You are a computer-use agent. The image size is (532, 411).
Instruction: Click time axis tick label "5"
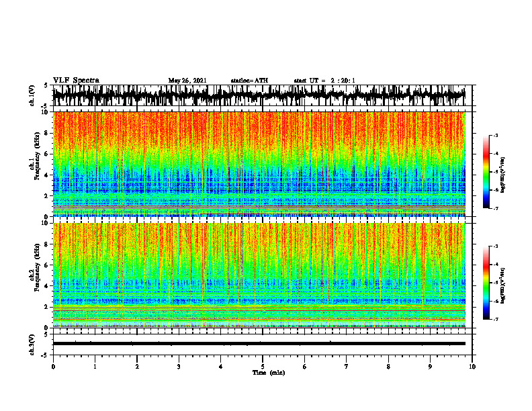point(263,367)
